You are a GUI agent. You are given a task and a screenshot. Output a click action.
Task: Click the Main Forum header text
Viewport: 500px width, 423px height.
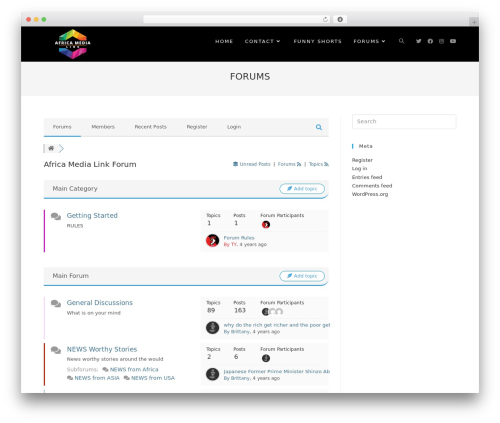pyautogui.click(x=71, y=276)
